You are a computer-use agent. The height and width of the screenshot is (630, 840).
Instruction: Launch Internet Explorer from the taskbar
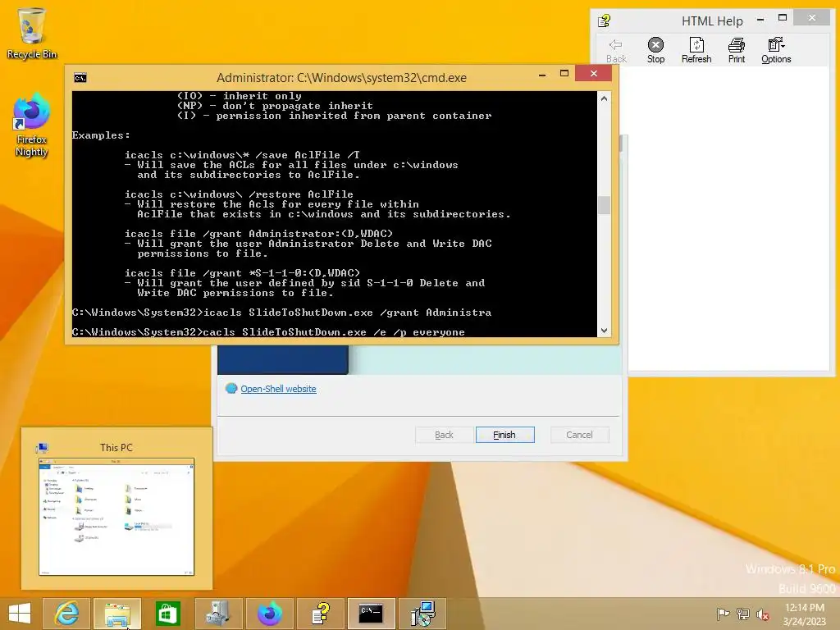click(x=66, y=614)
